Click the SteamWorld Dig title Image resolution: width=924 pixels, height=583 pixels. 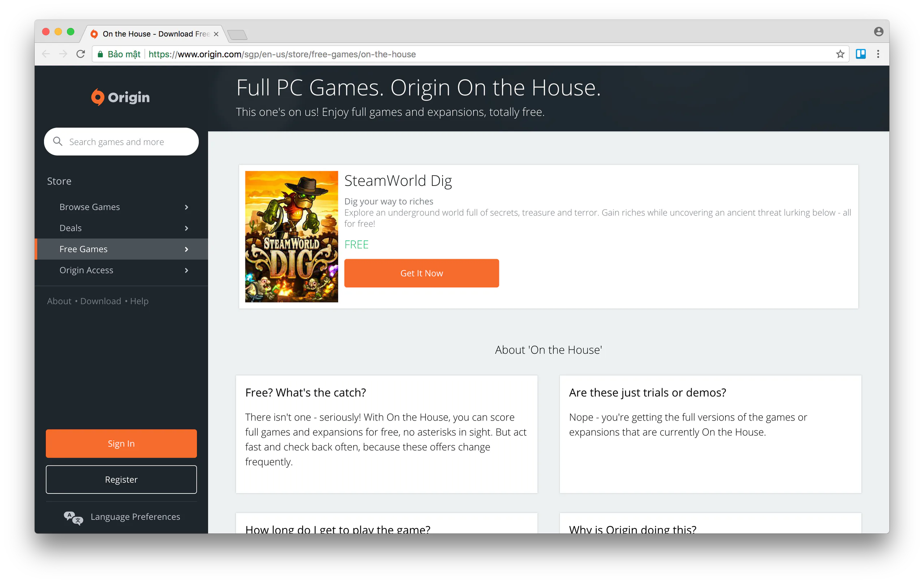point(398,181)
